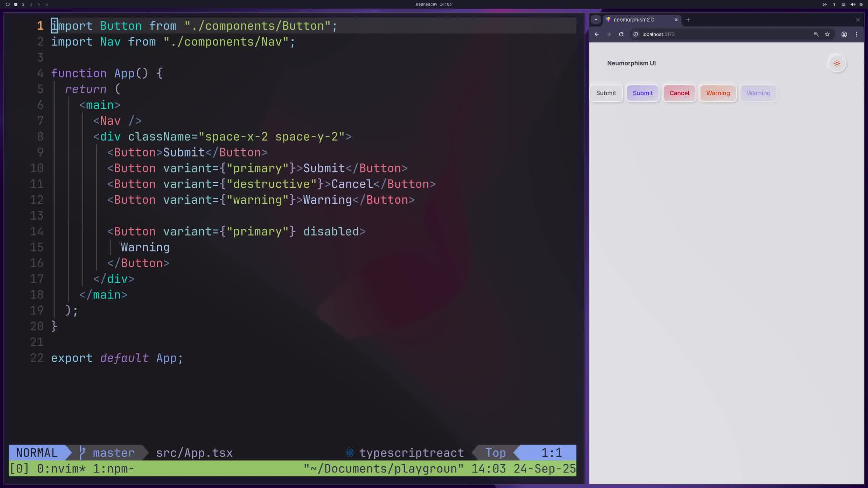Click the red Cancel button

pos(679,93)
